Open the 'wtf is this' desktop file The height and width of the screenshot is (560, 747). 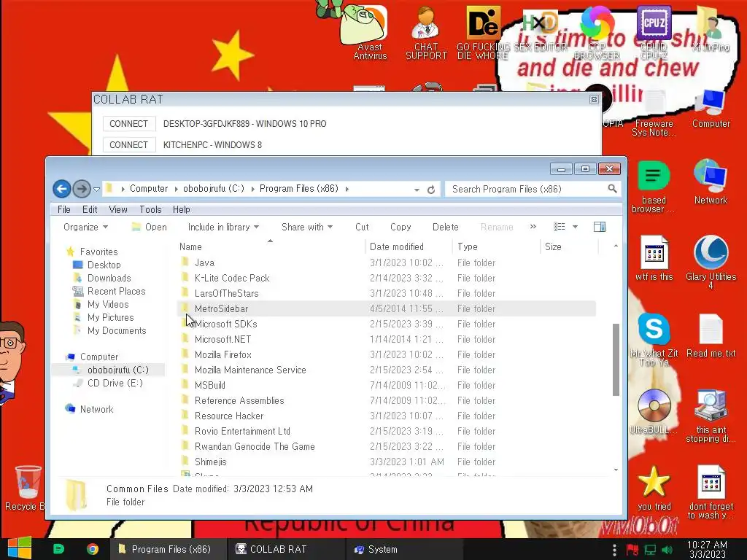click(654, 258)
